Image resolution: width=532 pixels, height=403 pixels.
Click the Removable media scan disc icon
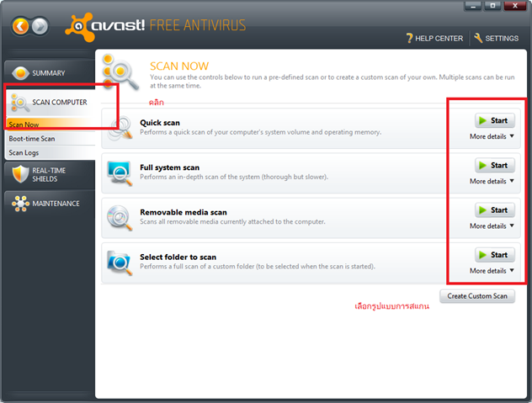pyautogui.click(x=120, y=218)
